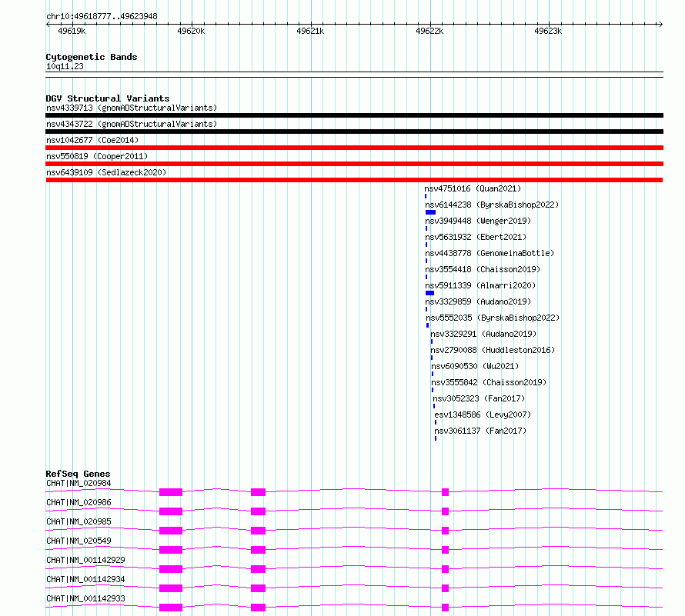Select the nsv3329859 (Audano2019) variant

coord(478,301)
